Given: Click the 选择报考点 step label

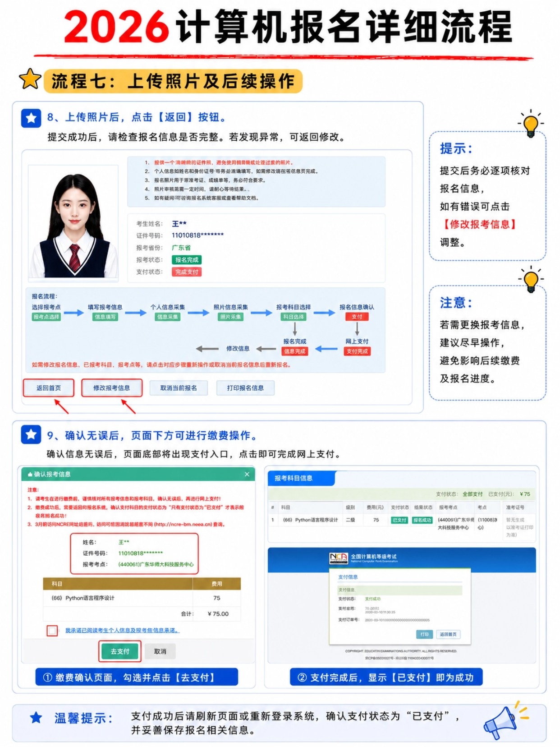Looking at the screenshot, I should tap(46, 307).
